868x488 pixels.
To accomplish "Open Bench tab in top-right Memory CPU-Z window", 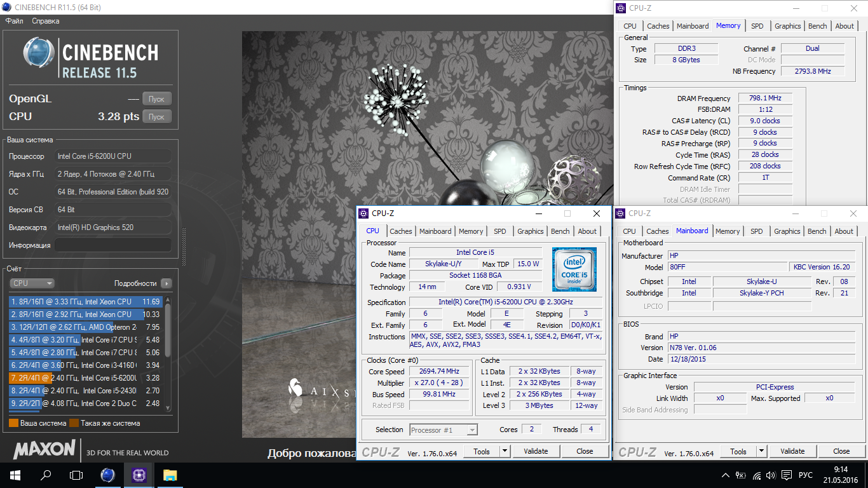I will coord(818,26).
